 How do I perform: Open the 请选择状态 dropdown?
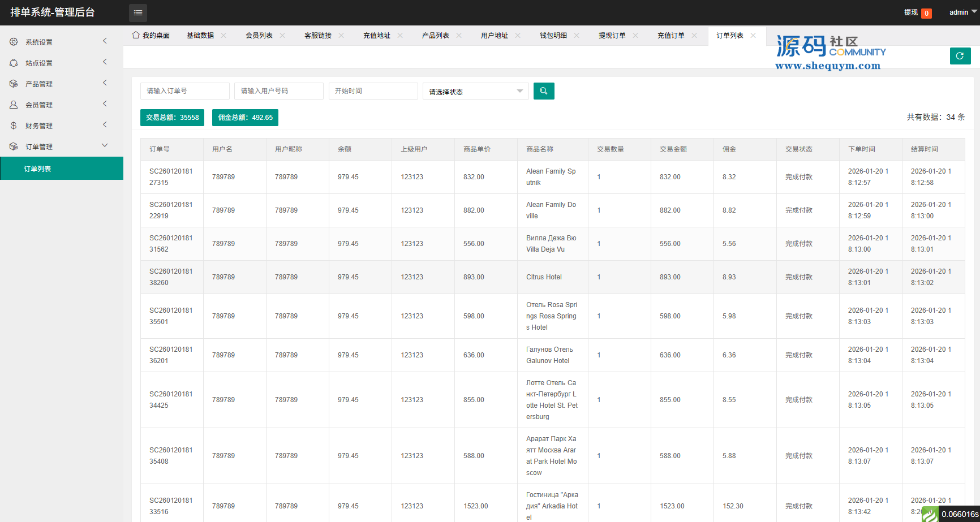(475, 91)
